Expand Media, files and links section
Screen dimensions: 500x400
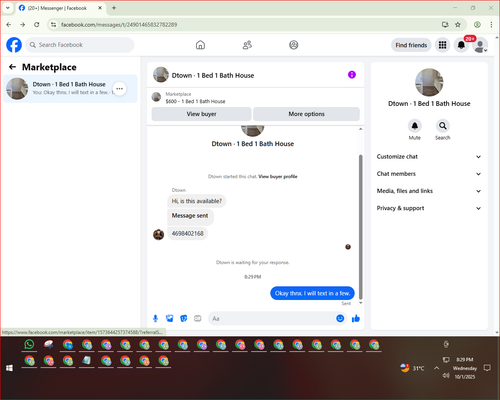point(429,191)
